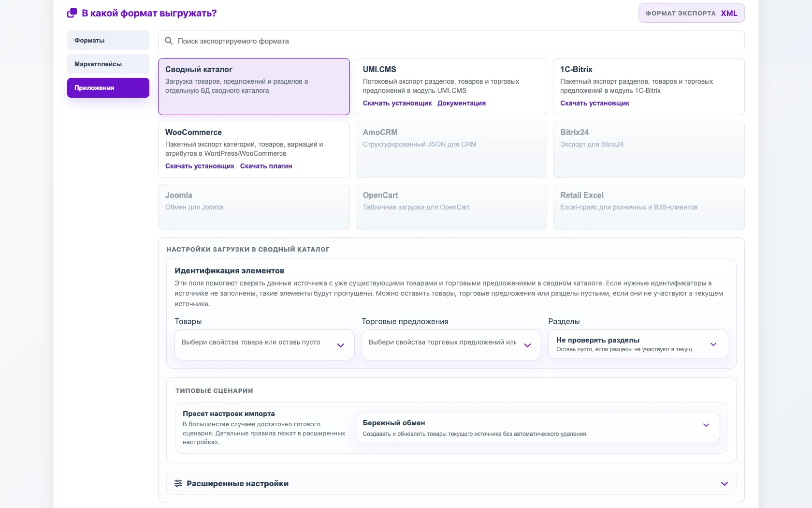
Task: Open the Торговые предложения properties dropdown
Action: [x=451, y=345]
